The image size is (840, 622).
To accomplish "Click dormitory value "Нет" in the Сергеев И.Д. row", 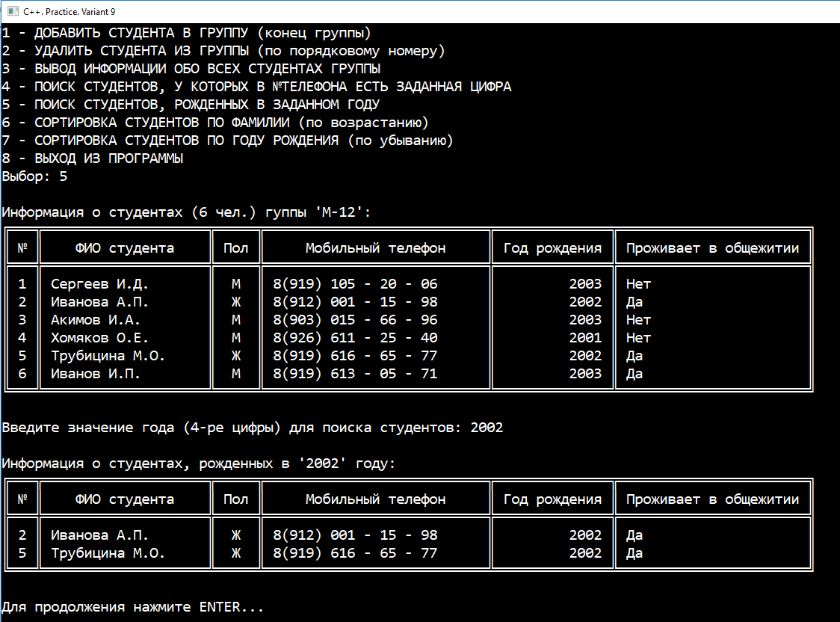I will (638, 284).
